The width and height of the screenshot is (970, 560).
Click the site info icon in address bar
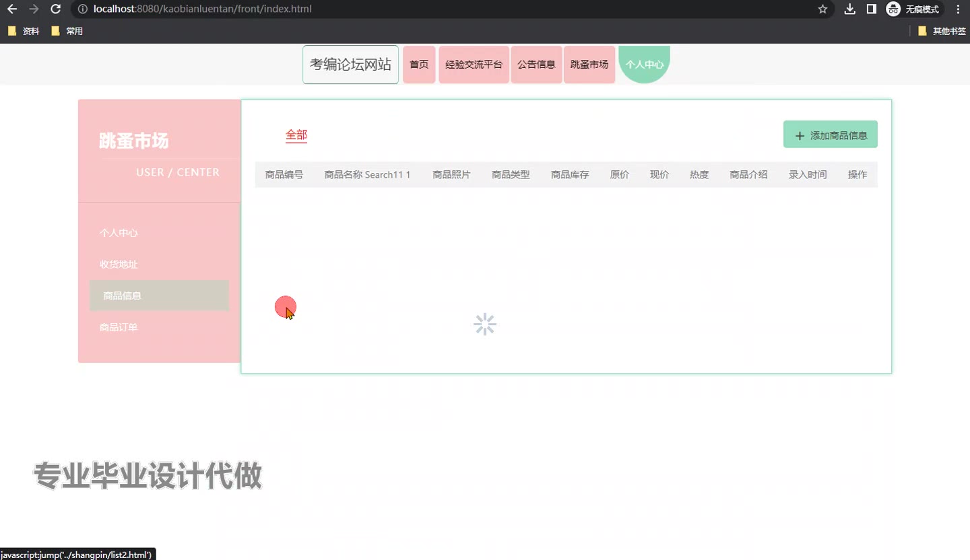[x=82, y=9]
